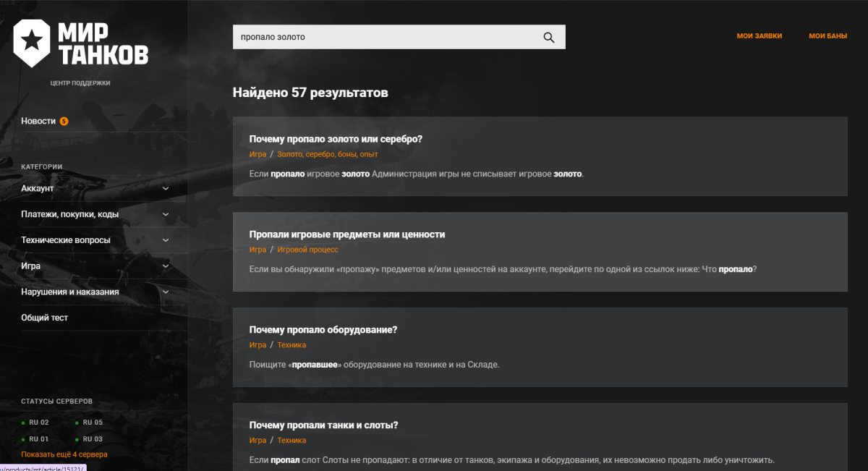The height and width of the screenshot is (471, 868).
Task: Select Технические вопросы category
Action: click(66, 240)
